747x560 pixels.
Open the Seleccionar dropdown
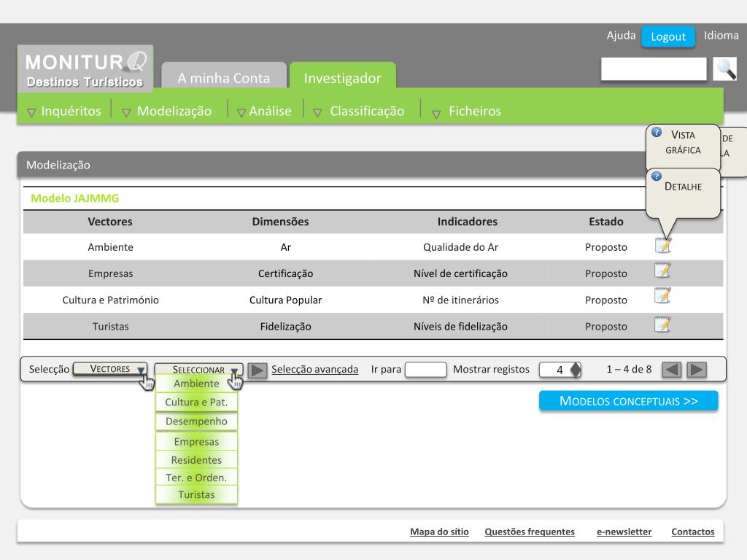pos(198,370)
